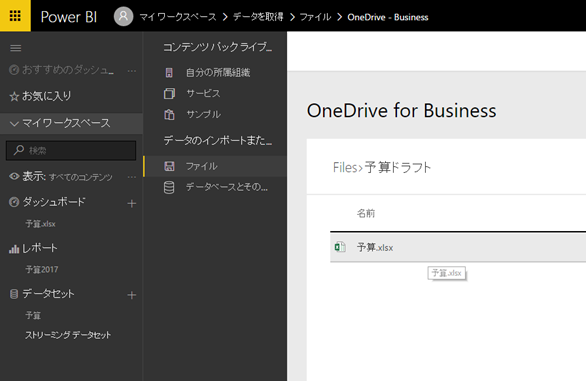Sort by 名前 column header

pyautogui.click(x=366, y=213)
